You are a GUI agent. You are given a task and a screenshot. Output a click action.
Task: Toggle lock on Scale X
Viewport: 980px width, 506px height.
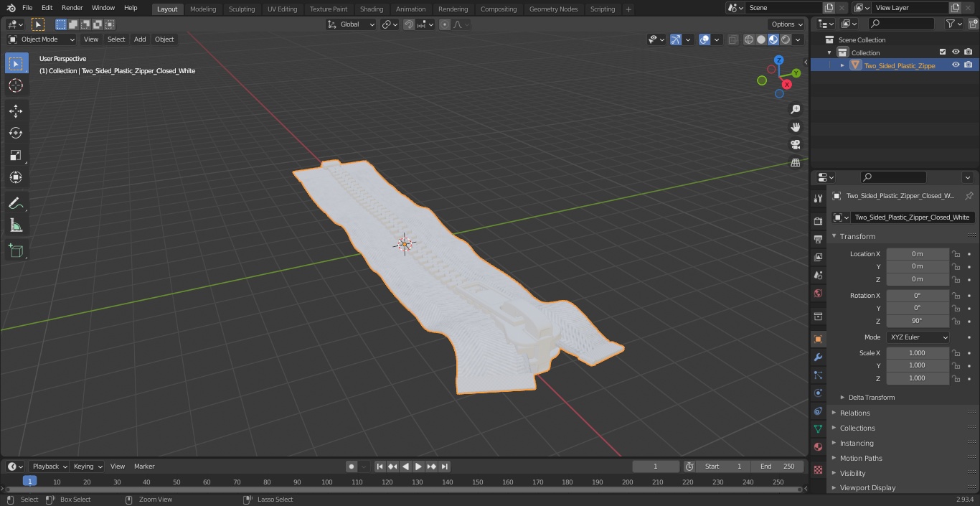(956, 353)
